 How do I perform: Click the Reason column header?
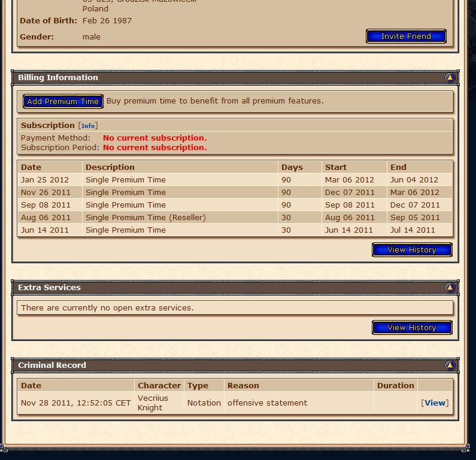[x=243, y=386]
